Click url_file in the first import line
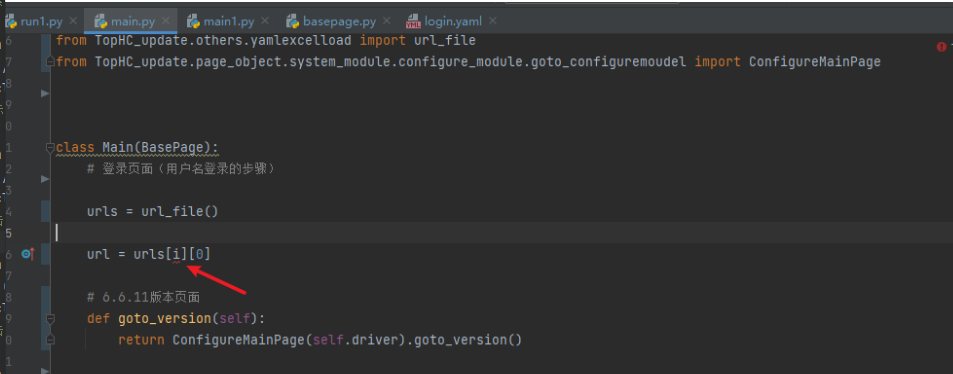 445,41
